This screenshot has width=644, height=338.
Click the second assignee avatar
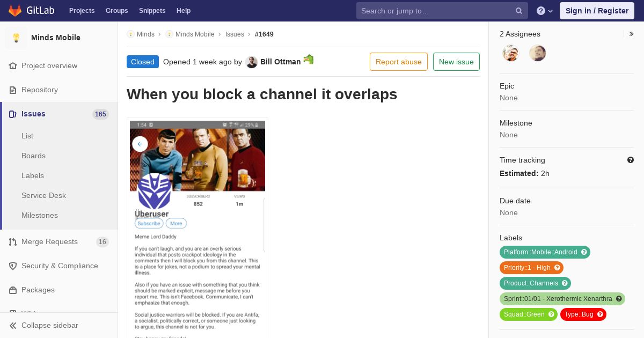[x=538, y=53]
